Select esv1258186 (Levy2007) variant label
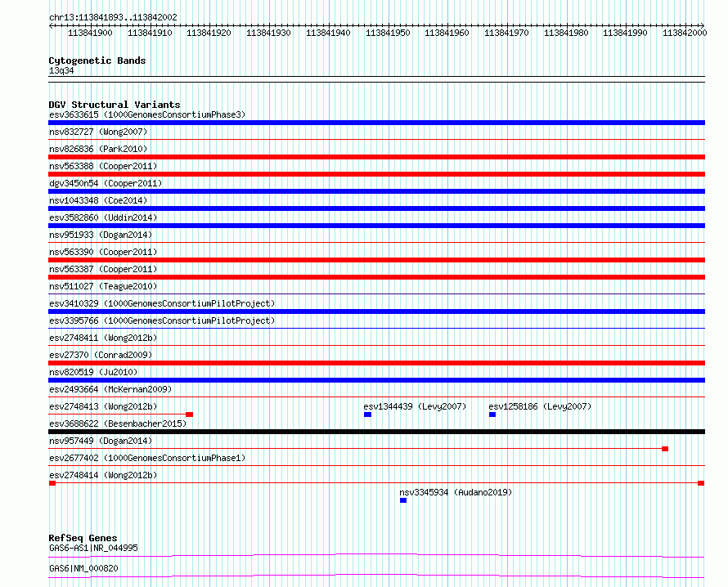Viewport: 728px width, 587px height. tap(540, 406)
